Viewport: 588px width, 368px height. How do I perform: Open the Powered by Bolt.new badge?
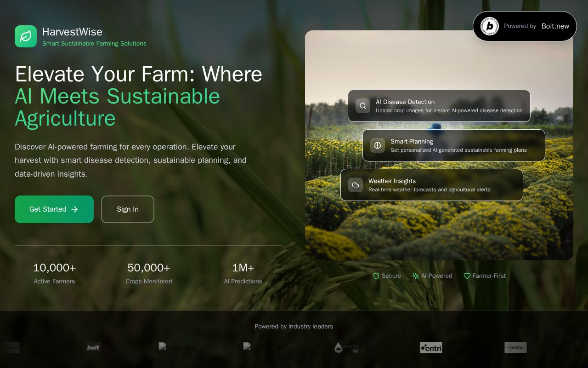(525, 26)
